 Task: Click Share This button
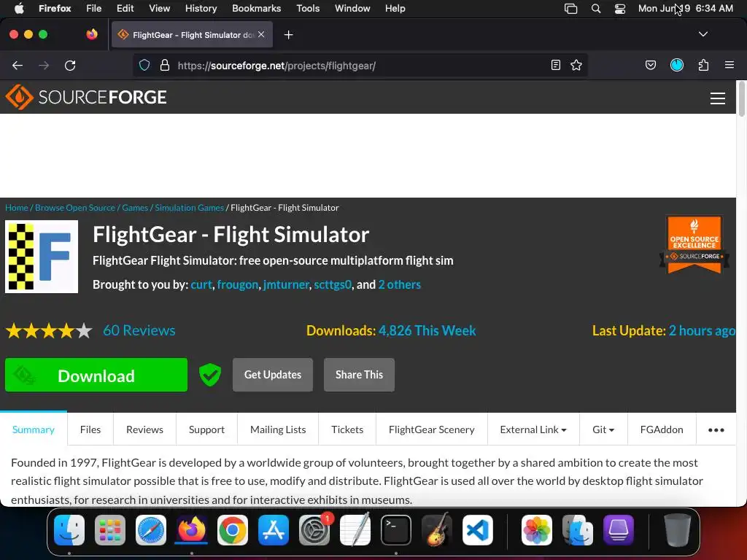pos(359,375)
